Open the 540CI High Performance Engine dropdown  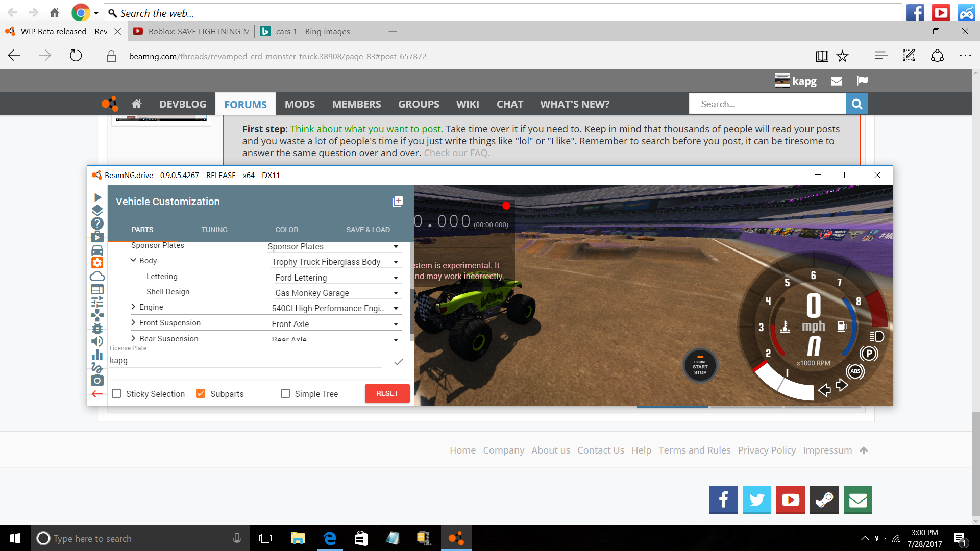(x=336, y=308)
